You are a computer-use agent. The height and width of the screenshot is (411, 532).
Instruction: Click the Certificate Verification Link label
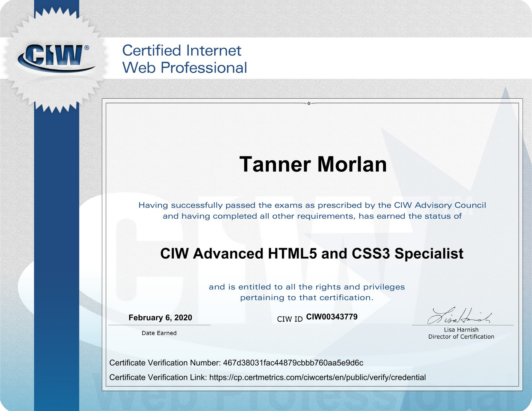(x=158, y=377)
